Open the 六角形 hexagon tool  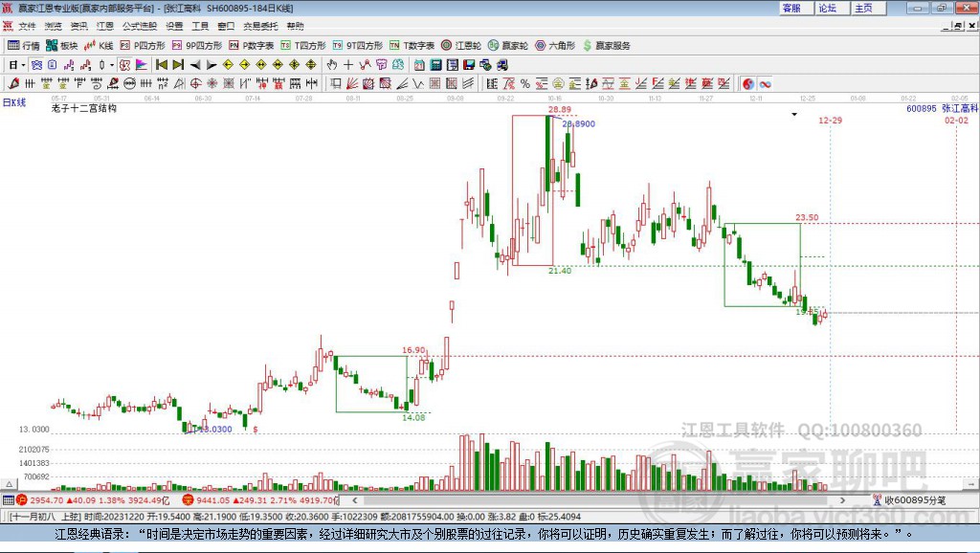[x=555, y=46]
